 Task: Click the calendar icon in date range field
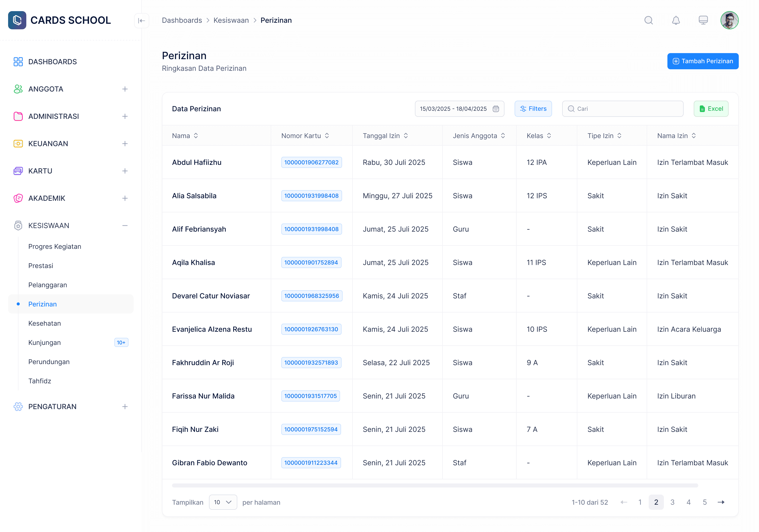pyautogui.click(x=496, y=109)
